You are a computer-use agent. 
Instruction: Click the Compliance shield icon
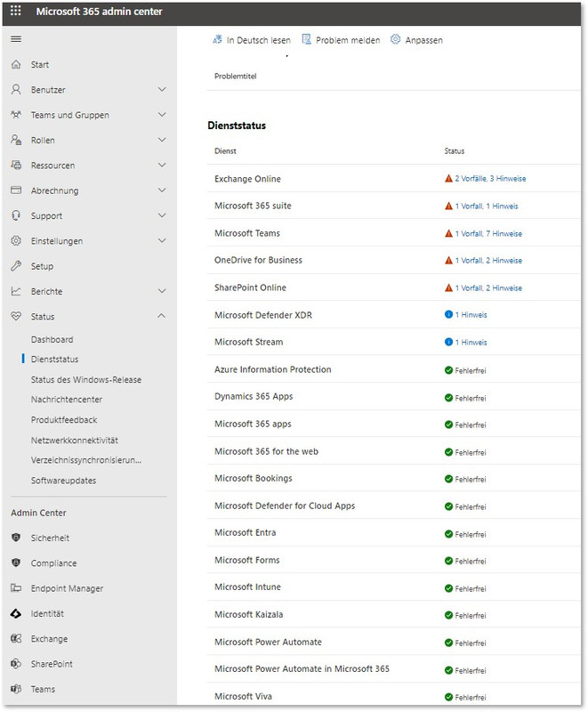pyautogui.click(x=16, y=563)
